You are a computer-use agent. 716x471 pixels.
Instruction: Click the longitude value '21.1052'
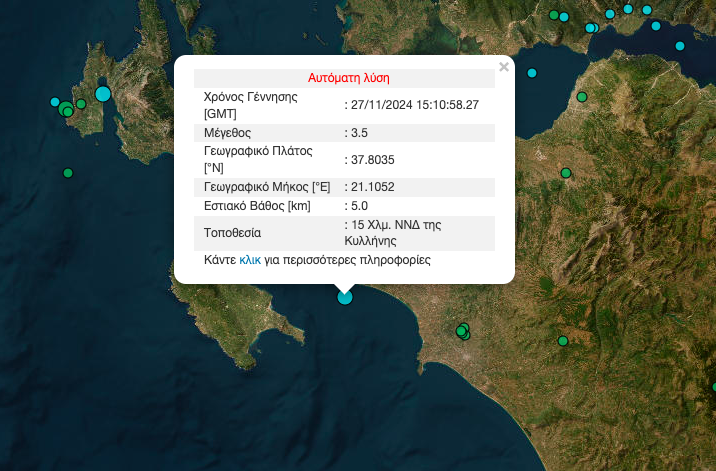(373, 187)
